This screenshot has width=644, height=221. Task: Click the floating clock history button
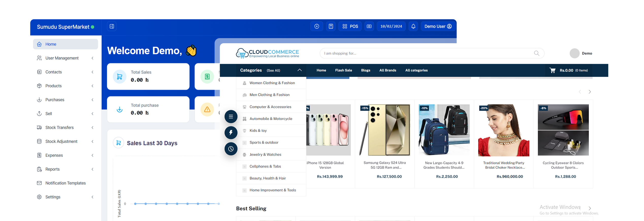(231, 149)
